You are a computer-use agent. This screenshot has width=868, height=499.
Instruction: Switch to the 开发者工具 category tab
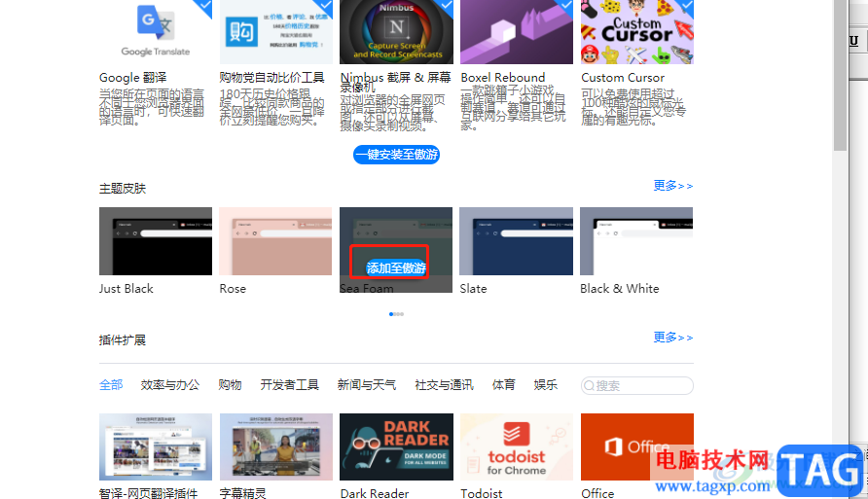pos(290,385)
